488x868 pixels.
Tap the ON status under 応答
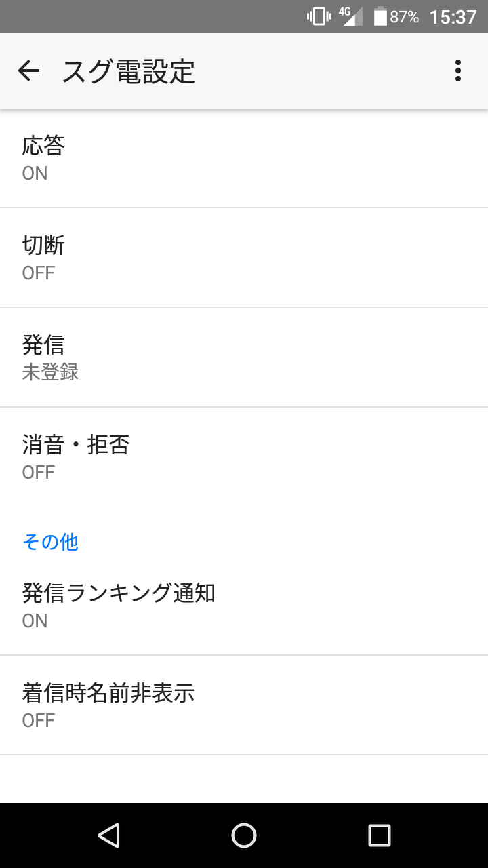click(x=35, y=174)
